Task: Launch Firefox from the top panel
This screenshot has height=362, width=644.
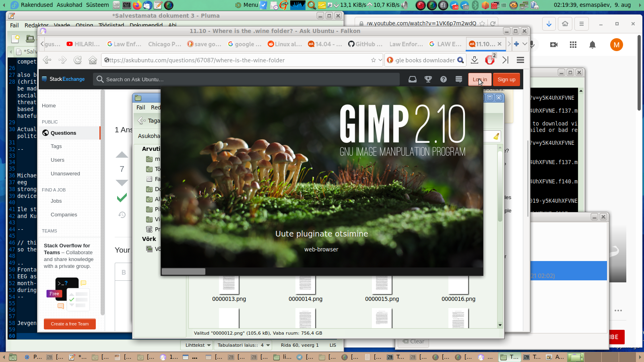Action: pyautogui.click(x=137, y=5)
